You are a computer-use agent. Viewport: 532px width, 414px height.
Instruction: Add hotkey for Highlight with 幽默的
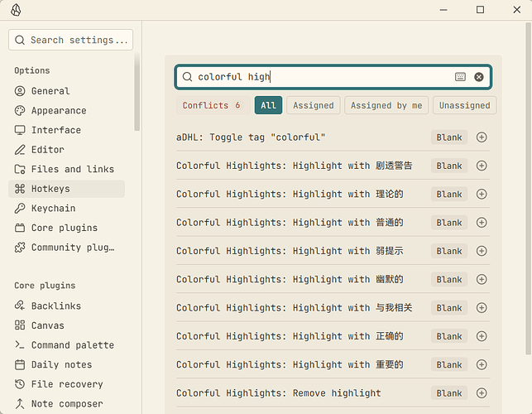(482, 279)
